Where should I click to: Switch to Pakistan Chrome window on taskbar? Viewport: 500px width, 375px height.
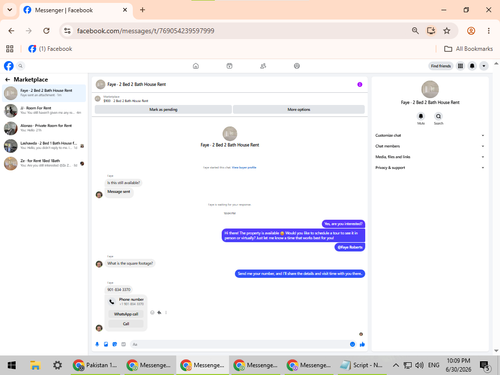(x=96, y=365)
